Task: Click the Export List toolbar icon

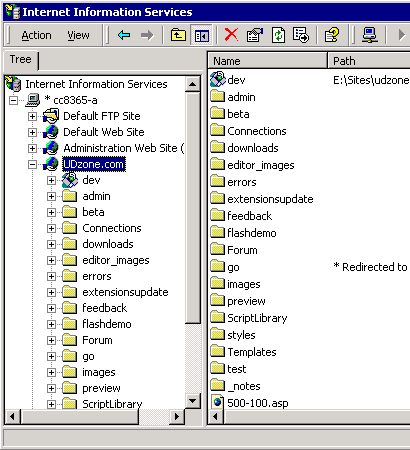Action: click(x=301, y=35)
